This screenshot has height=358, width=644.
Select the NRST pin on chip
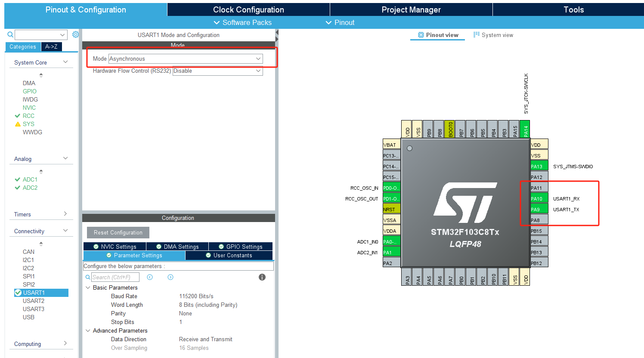tap(392, 209)
